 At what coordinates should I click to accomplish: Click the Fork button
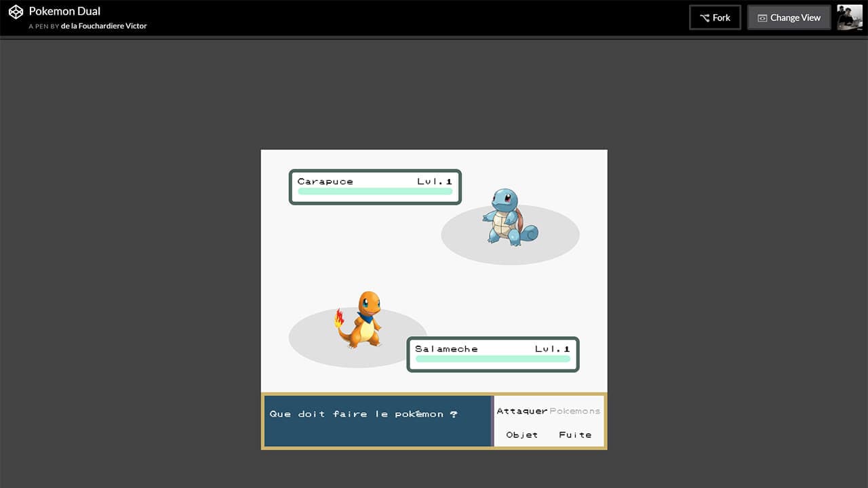click(715, 17)
